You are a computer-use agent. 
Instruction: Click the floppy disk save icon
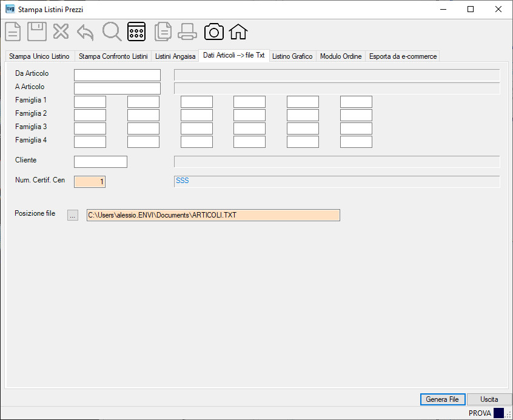pos(36,32)
